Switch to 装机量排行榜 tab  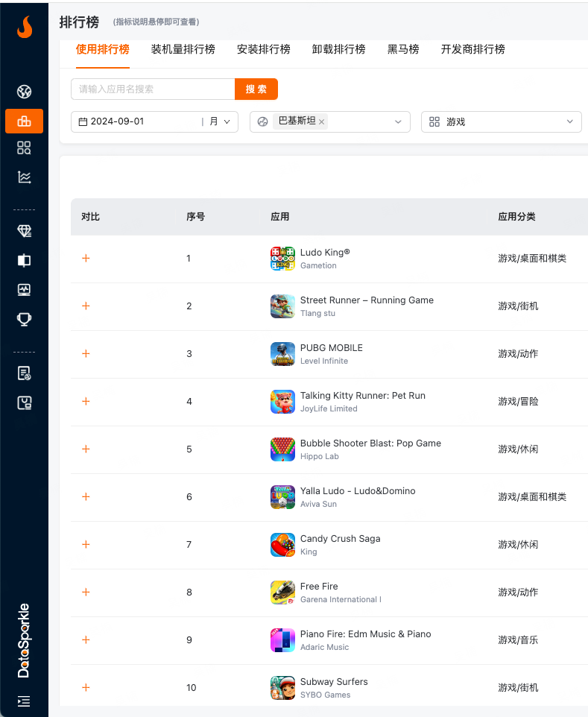(183, 49)
